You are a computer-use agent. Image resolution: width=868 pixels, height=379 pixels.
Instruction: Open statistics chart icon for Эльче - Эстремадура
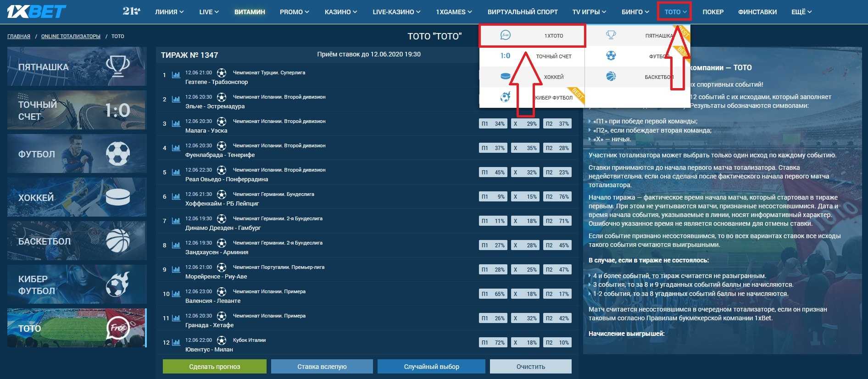176,99
